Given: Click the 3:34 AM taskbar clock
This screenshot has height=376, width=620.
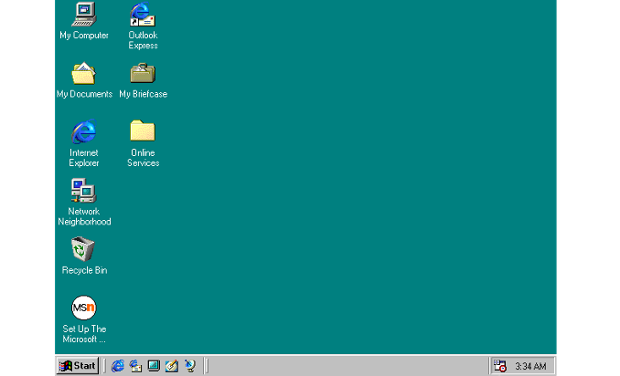Looking at the screenshot, I should 531,366.
